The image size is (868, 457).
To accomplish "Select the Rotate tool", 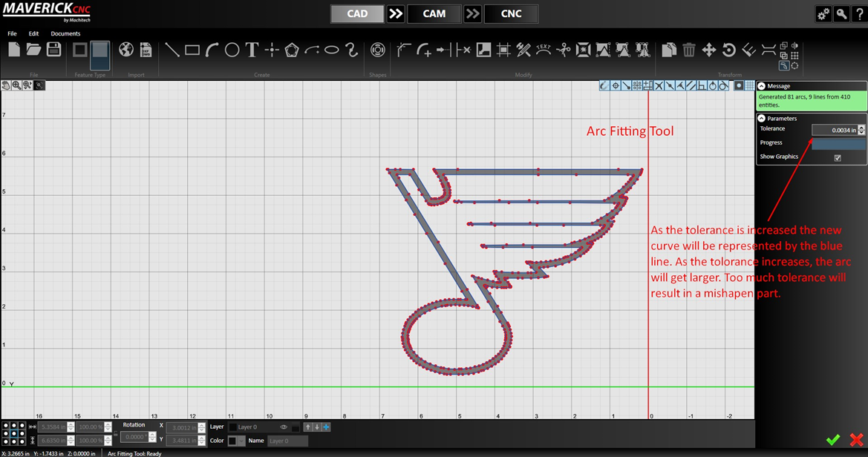I will 728,50.
